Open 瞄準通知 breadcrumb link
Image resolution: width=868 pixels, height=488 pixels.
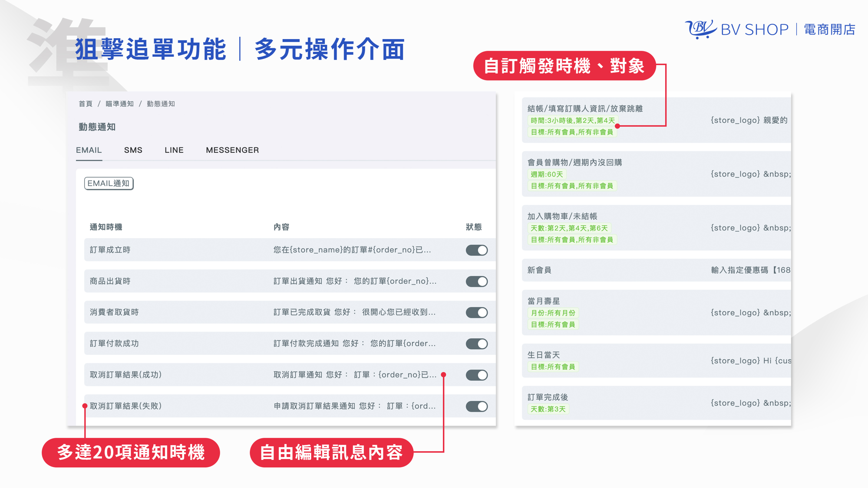pos(120,104)
